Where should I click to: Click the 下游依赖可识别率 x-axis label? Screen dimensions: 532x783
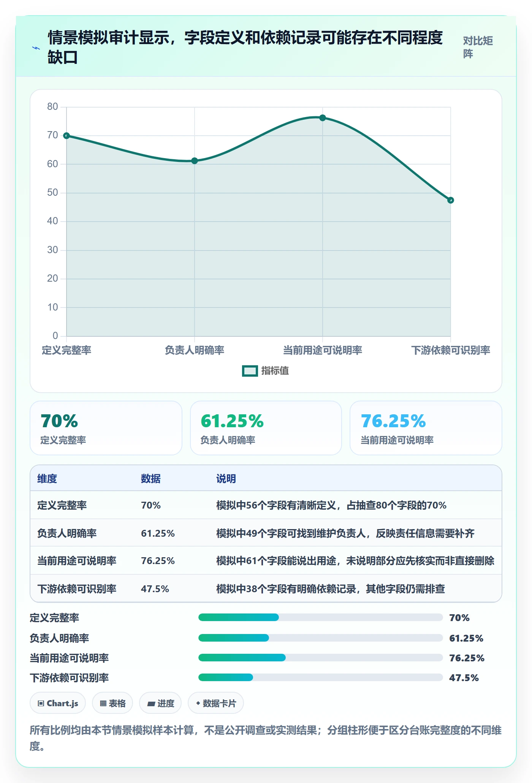point(451,350)
